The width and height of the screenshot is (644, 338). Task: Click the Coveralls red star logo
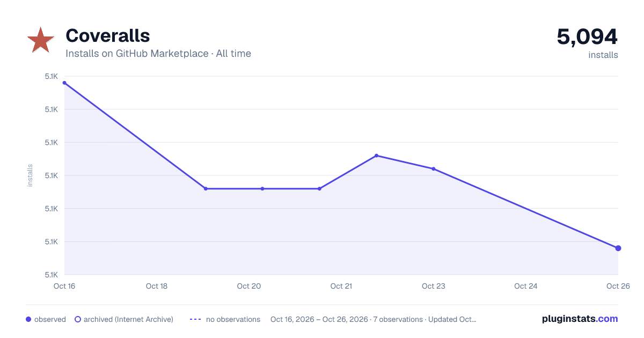(x=40, y=40)
